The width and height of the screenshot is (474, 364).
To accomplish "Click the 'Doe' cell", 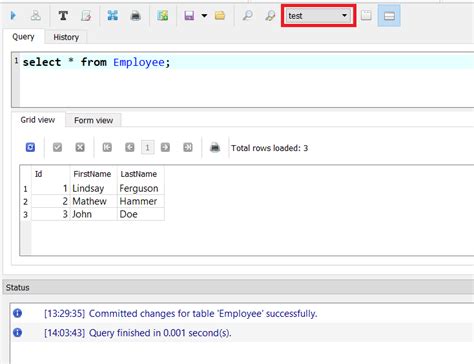I will [x=141, y=214].
